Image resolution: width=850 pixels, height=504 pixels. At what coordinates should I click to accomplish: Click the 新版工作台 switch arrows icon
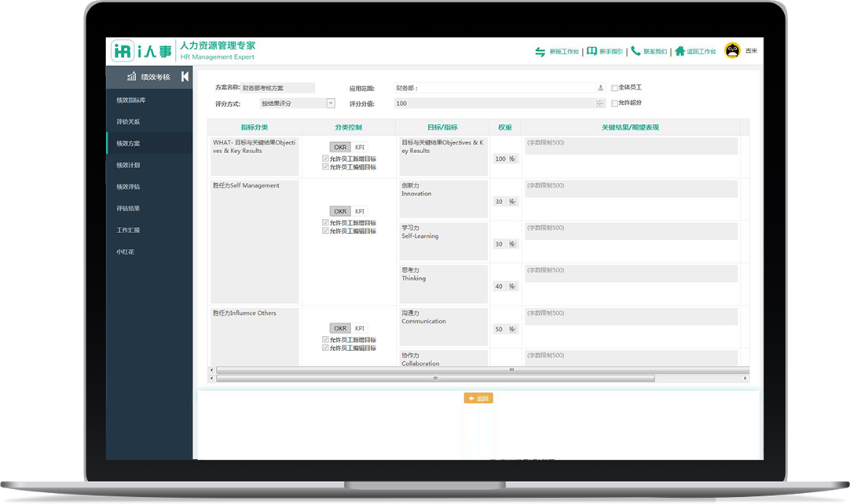coord(540,52)
